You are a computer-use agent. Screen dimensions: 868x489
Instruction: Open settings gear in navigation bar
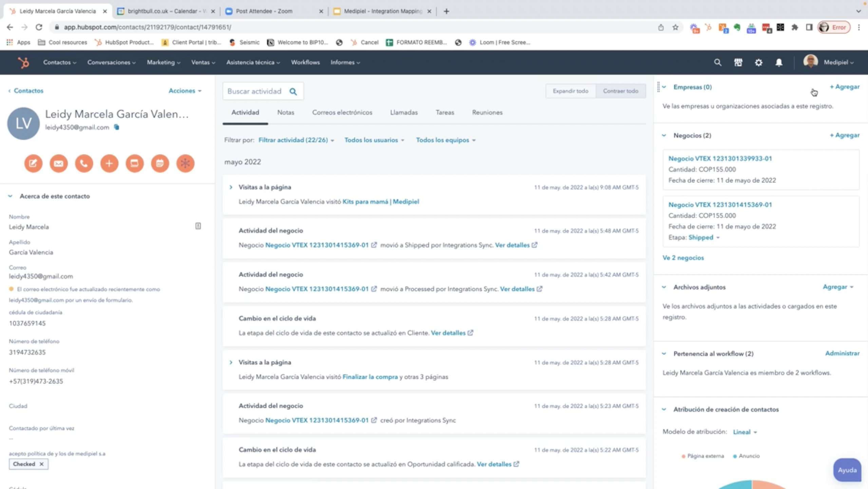758,62
